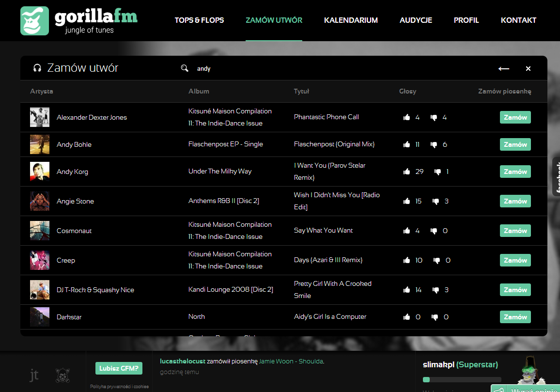
Task: Click the Album column header
Action: 199,91
